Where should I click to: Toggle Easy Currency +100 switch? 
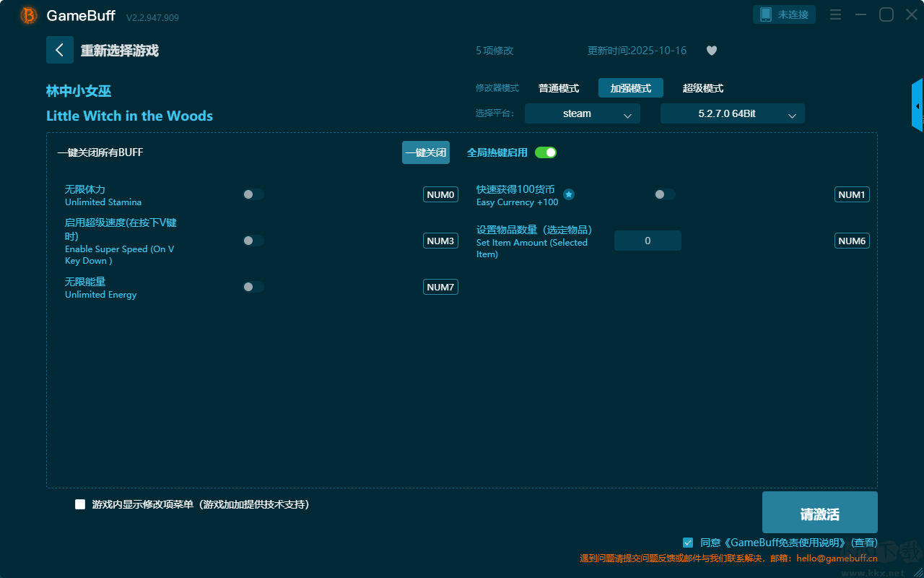point(665,194)
